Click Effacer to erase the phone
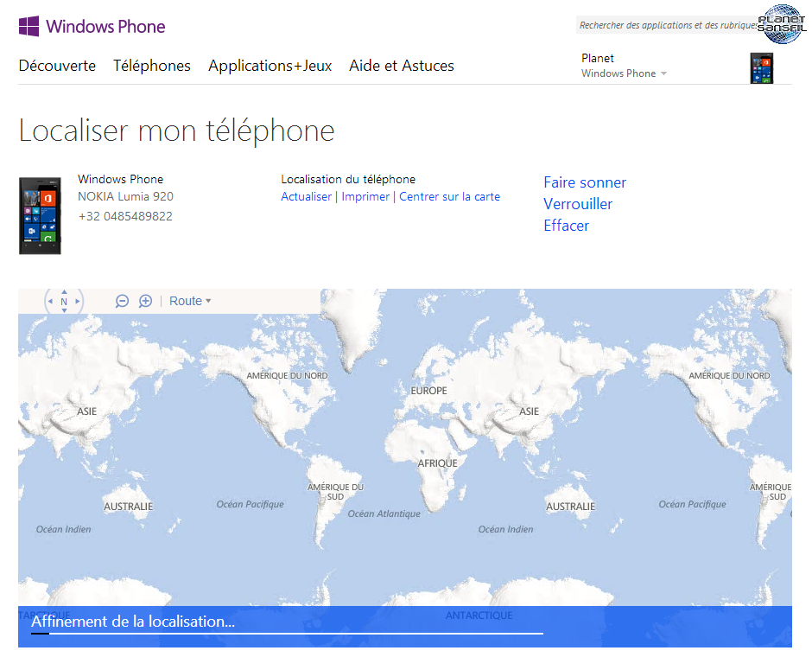 566,226
